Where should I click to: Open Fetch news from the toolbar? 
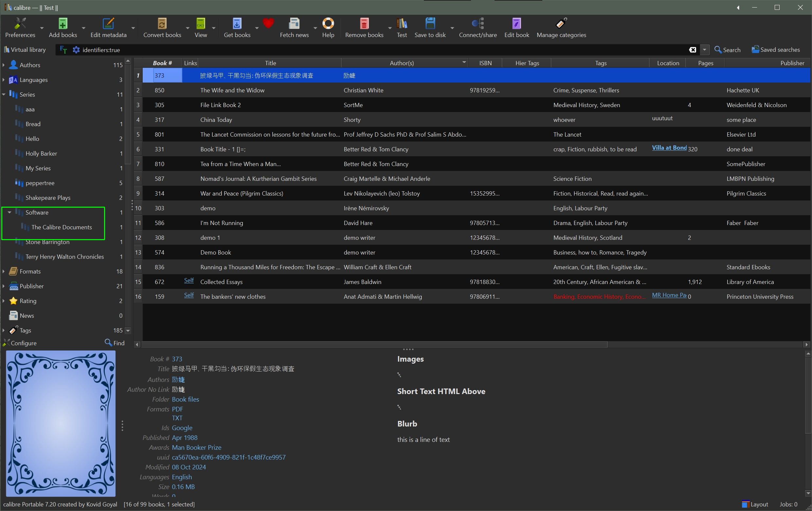pos(294,24)
